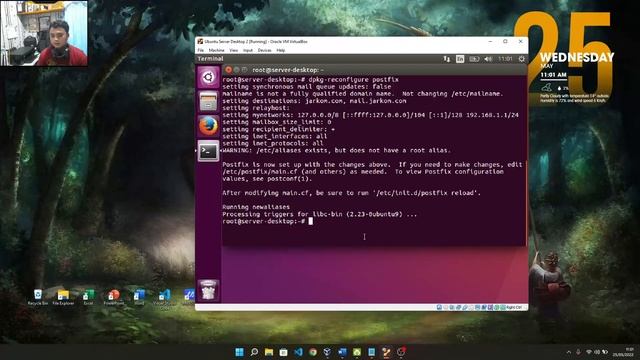This screenshot has width=640, height=360.
Task: Launch Firefox from the Ubuntu launcher
Action: pos(208,126)
